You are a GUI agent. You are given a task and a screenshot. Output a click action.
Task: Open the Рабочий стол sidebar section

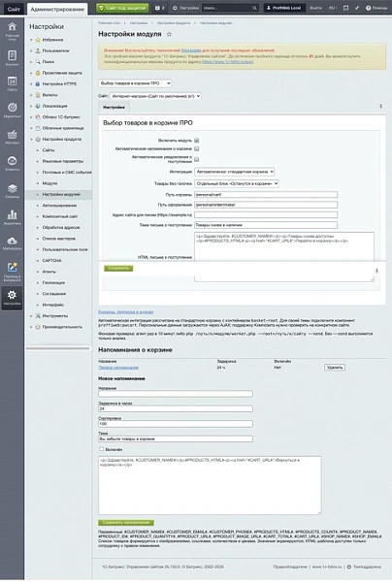[x=12, y=30]
